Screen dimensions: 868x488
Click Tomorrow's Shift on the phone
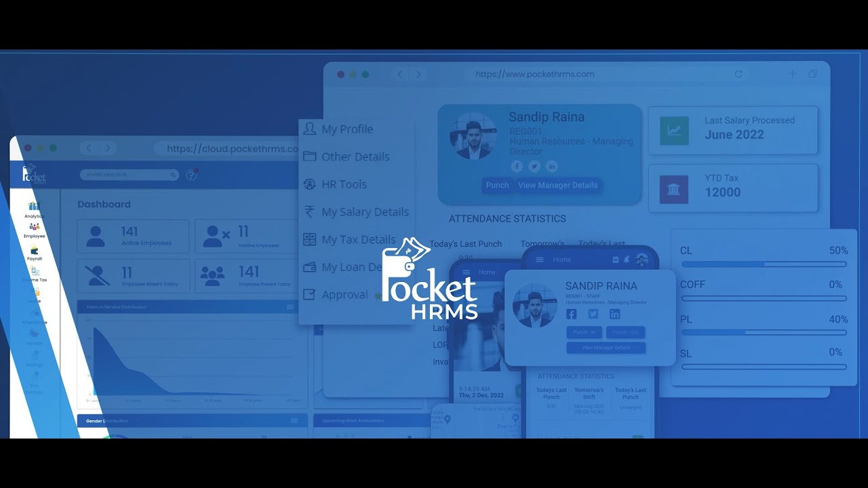point(589,393)
